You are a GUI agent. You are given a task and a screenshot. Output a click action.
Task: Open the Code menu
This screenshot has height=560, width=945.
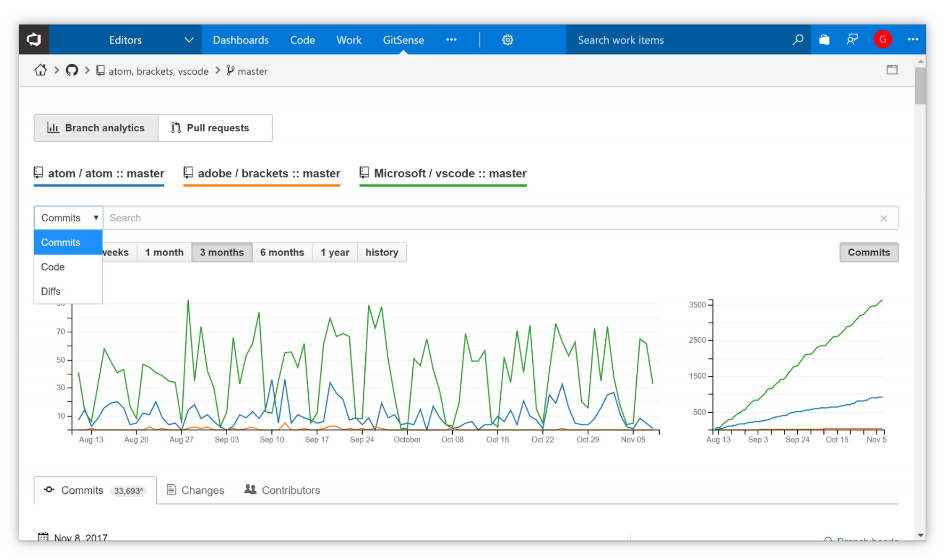[302, 40]
